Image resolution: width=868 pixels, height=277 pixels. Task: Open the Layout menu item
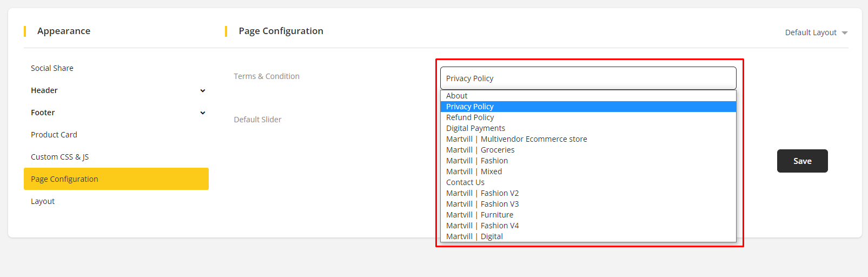point(43,201)
